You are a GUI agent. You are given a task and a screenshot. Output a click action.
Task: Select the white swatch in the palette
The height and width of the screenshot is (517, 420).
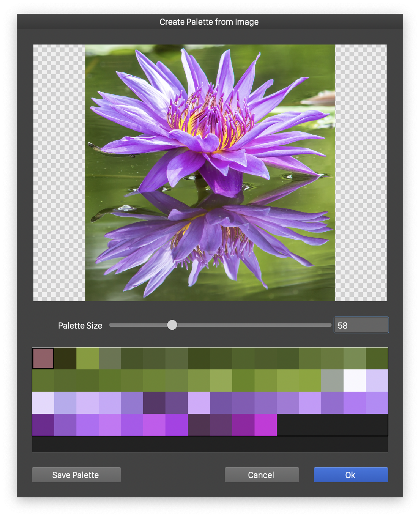coord(355,381)
